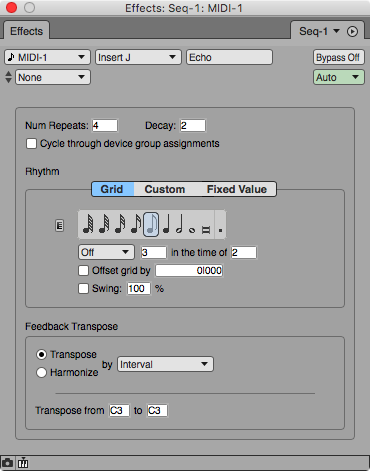370x471 pixels.
Task: Close the Effects window with red button
Action: click(12, 7)
